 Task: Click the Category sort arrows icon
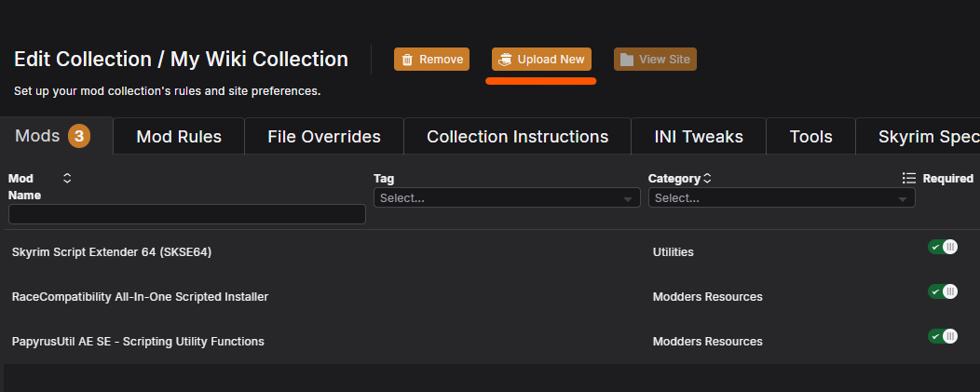click(707, 178)
